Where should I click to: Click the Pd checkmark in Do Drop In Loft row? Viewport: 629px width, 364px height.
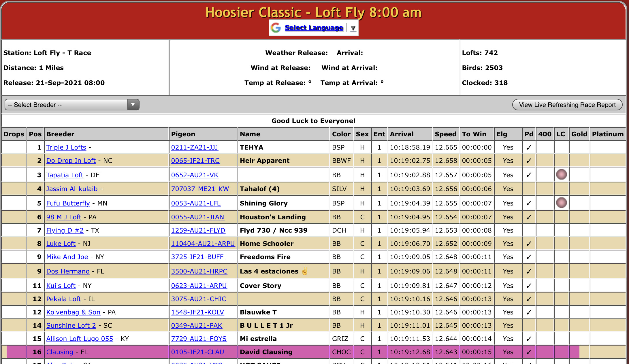(529, 161)
